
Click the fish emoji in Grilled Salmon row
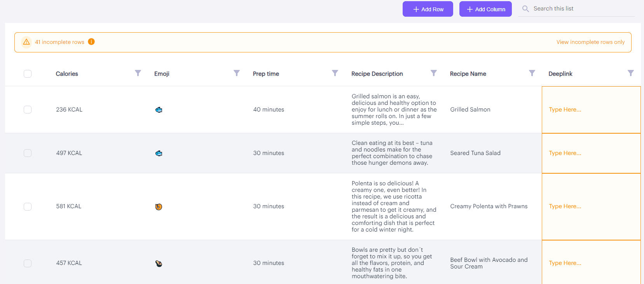point(159,110)
